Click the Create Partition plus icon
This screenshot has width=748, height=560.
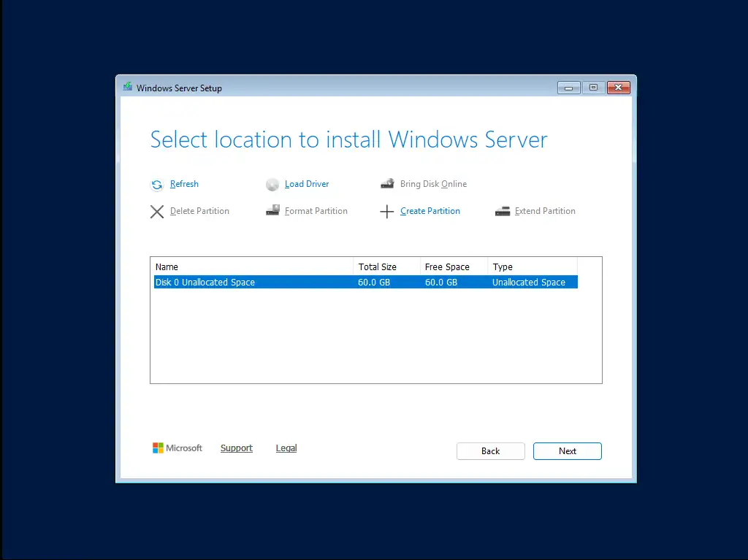tap(387, 211)
